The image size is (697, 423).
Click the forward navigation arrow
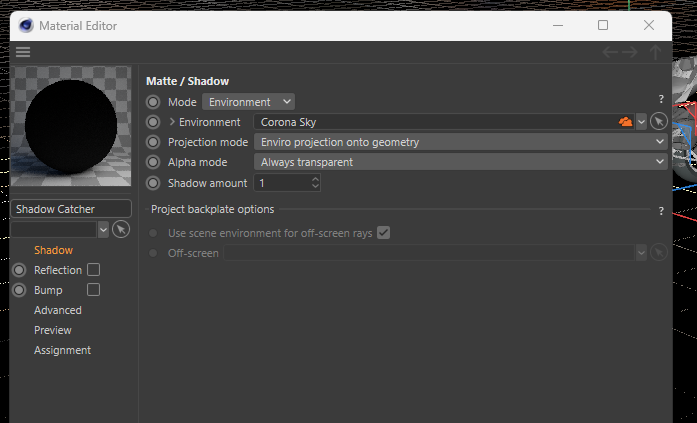(630, 52)
